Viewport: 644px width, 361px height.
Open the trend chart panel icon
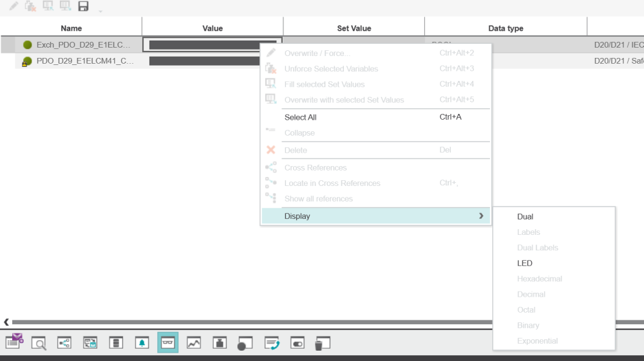[x=194, y=343]
